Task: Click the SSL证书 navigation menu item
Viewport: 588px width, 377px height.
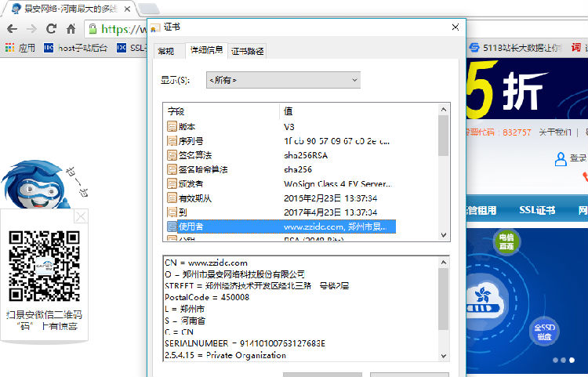Action: 537,210
